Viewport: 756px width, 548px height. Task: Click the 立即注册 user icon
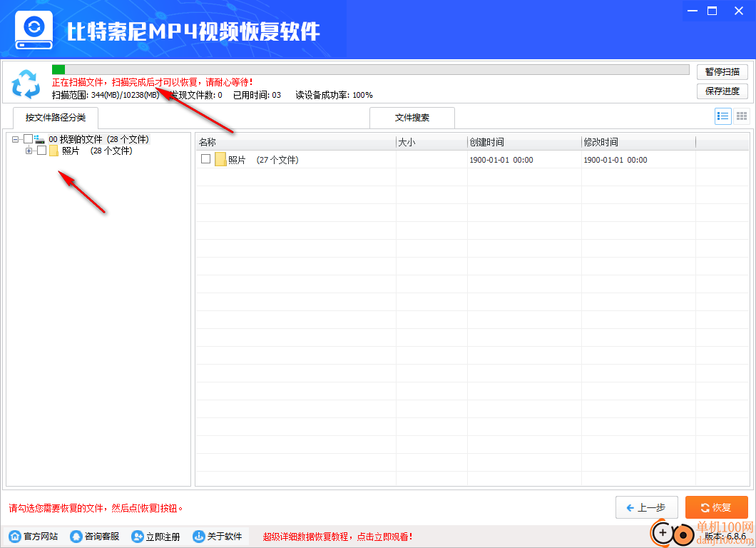pyautogui.click(x=138, y=536)
